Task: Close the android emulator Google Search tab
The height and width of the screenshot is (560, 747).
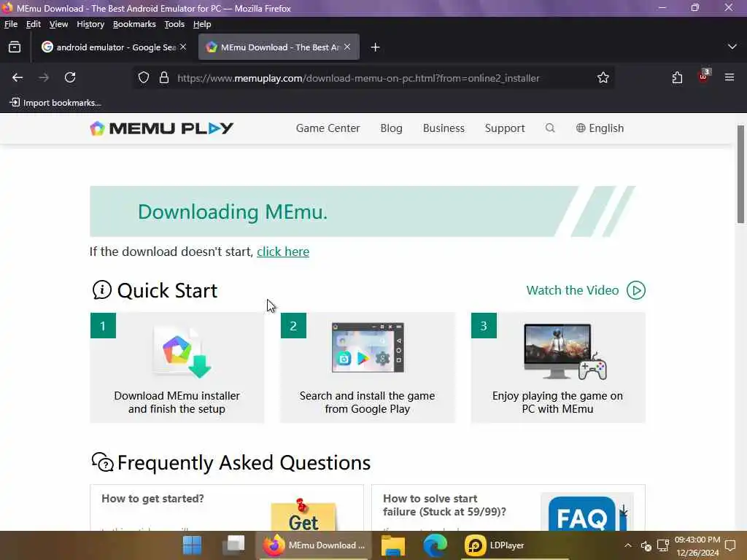Action: click(x=183, y=47)
